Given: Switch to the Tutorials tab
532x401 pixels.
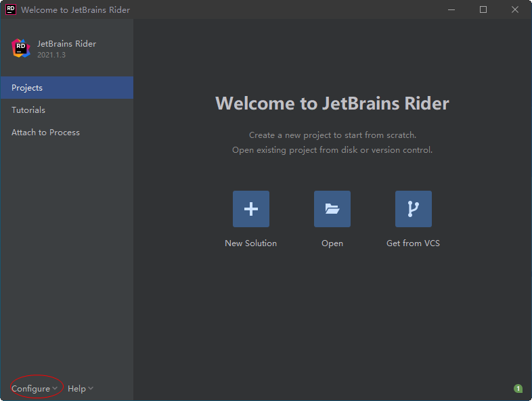Looking at the screenshot, I should tap(67, 110).
